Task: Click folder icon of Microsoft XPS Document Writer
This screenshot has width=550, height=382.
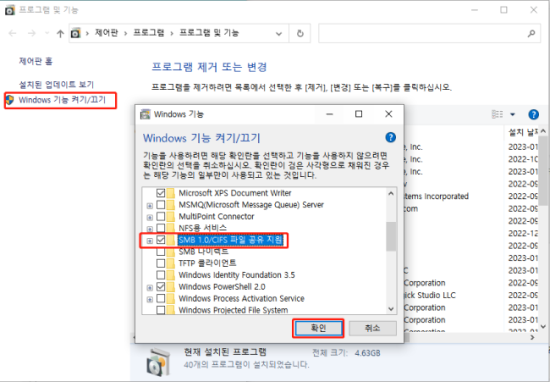Action: [170, 193]
